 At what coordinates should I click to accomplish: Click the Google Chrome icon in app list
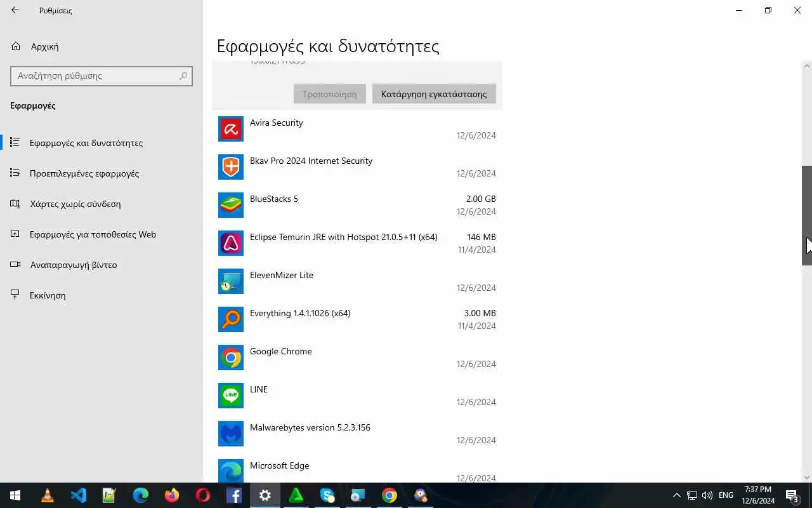coord(231,358)
